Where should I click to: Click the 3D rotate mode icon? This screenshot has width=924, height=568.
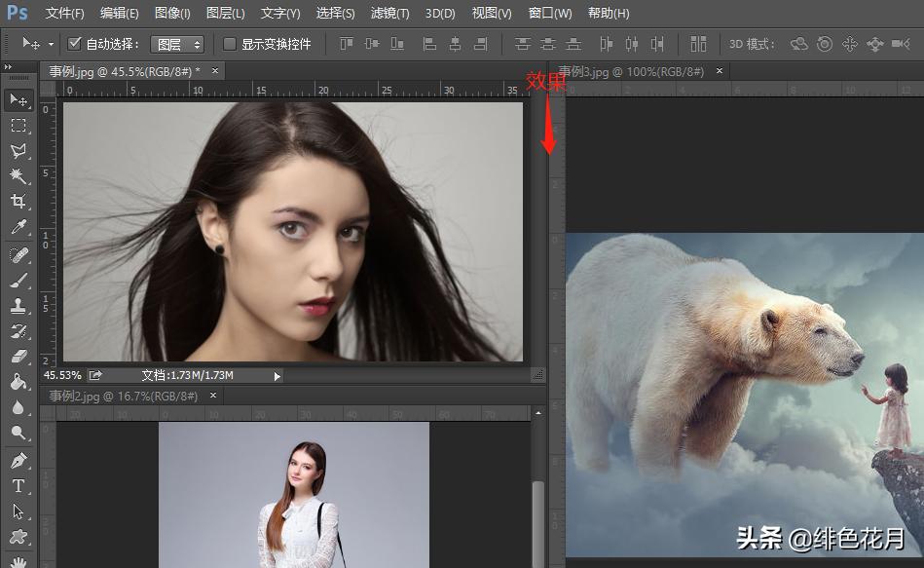click(x=799, y=44)
